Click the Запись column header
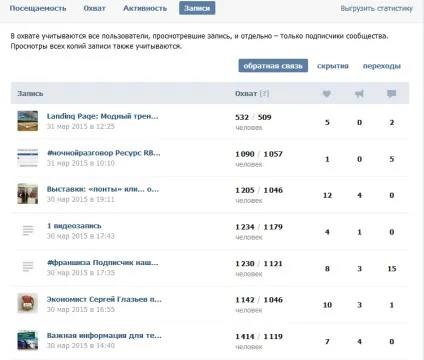 point(30,94)
